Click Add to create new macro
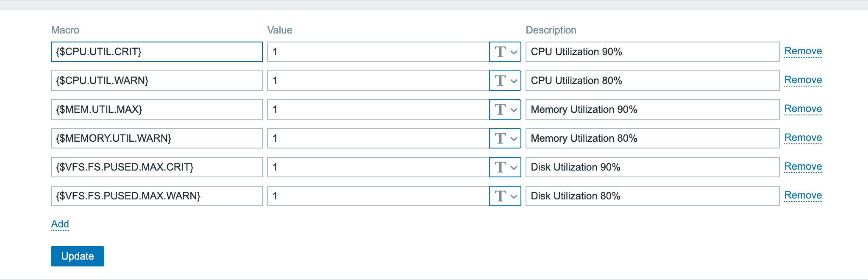The height and width of the screenshot is (280, 868). point(60,224)
